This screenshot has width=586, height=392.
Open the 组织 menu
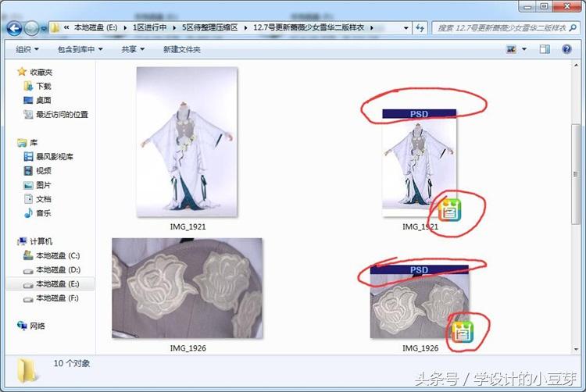[27, 49]
